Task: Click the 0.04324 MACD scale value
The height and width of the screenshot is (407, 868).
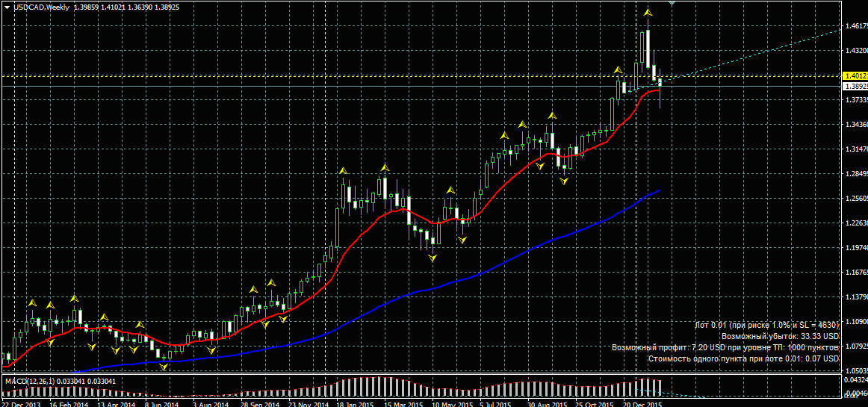Action: click(x=856, y=380)
